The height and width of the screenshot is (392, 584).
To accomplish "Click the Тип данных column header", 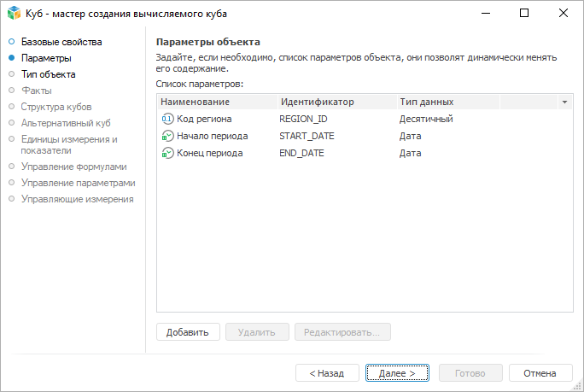I will click(426, 102).
